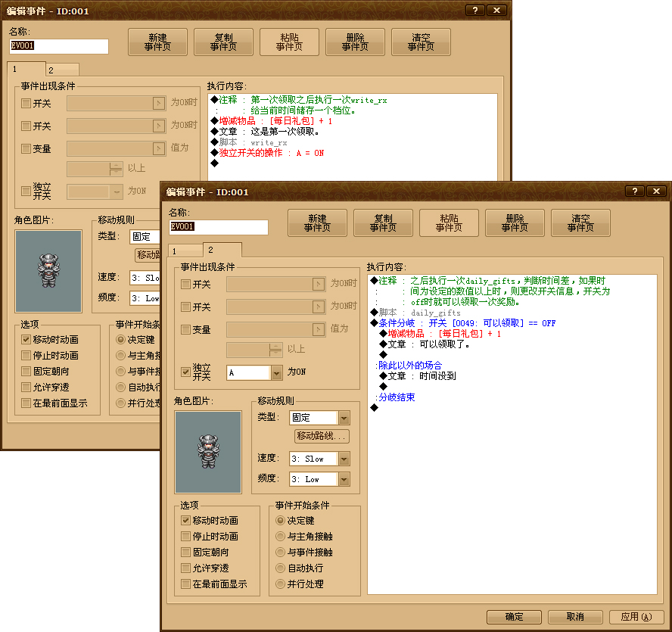This screenshot has height=632, width=672.
Task: Open the 速度 3: Slow dropdown in the front window
Action: point(344,459)
